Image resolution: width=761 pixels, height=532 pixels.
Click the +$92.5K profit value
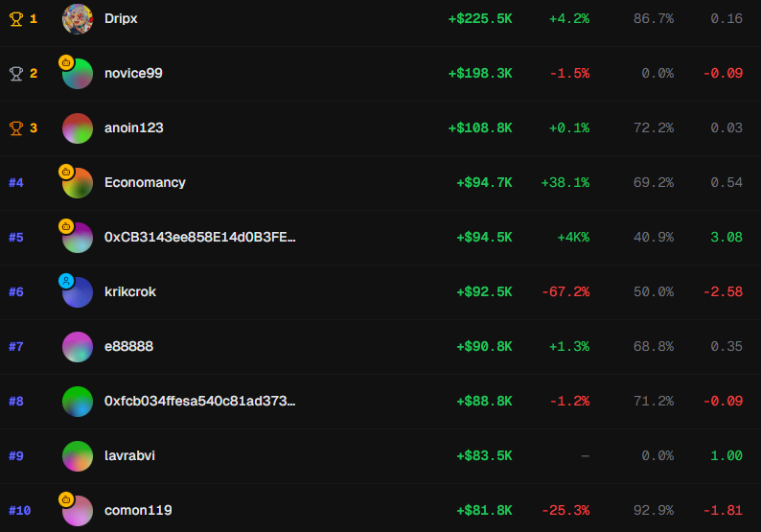pyautogui.click(x=484, y=291)
